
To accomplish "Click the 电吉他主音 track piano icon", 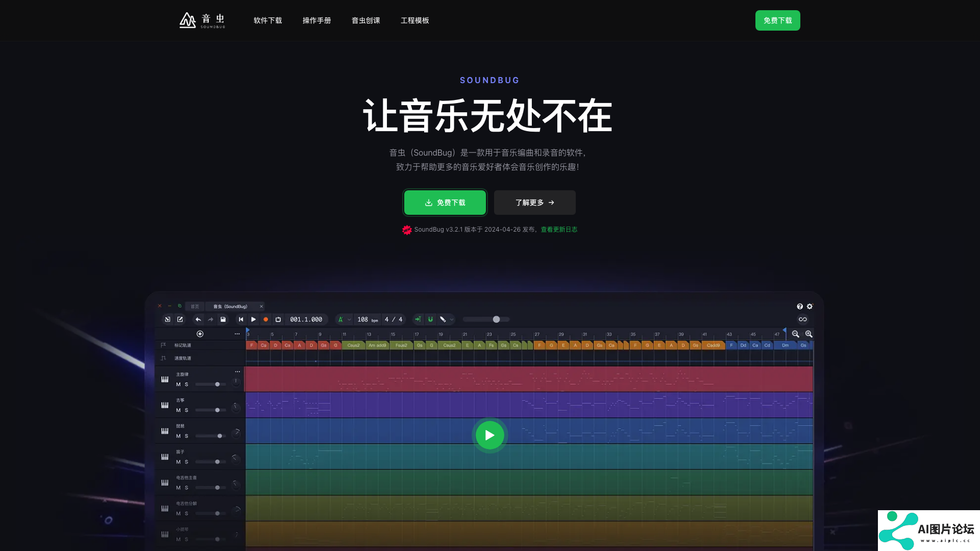I will point(165,483).
